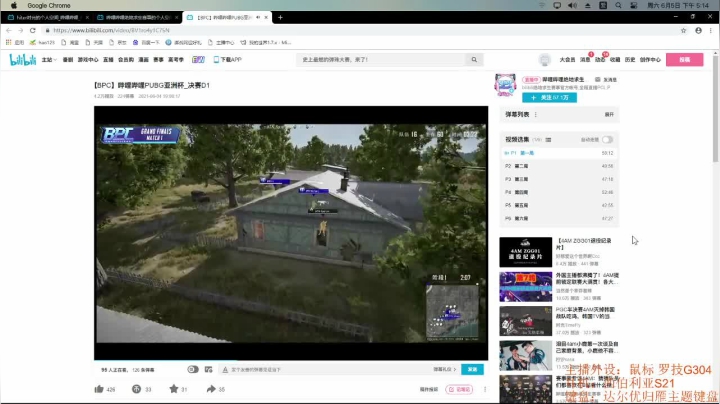Click the apps grid bookmark icon
The image size is (720, 404).
pyautogui.click(x=8, y=42)
